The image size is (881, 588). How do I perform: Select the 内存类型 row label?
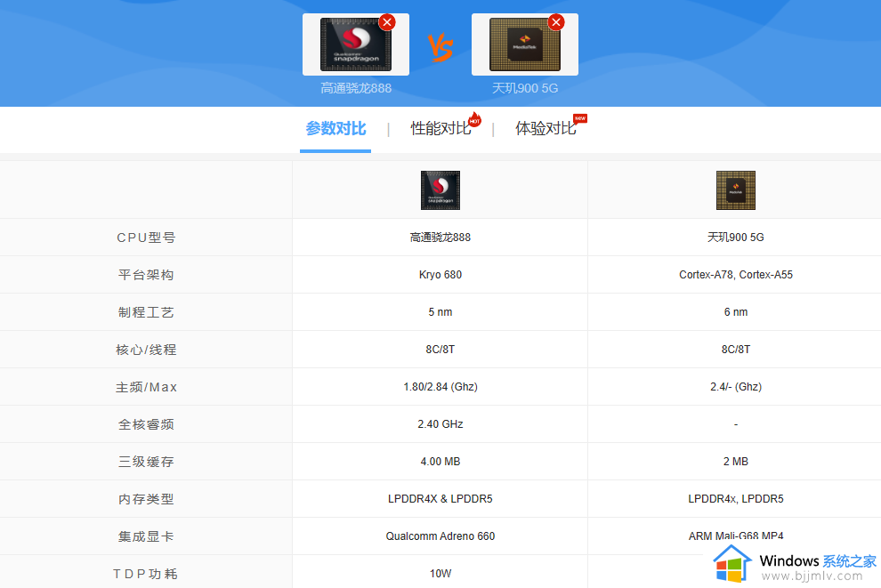tap(146, 499)
